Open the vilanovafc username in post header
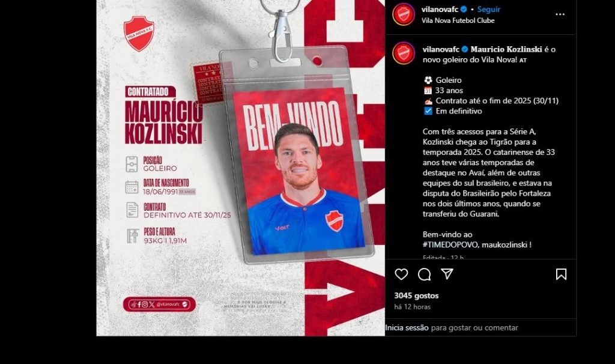This screenshot has height=364, width=615. (x=440, y=9)
